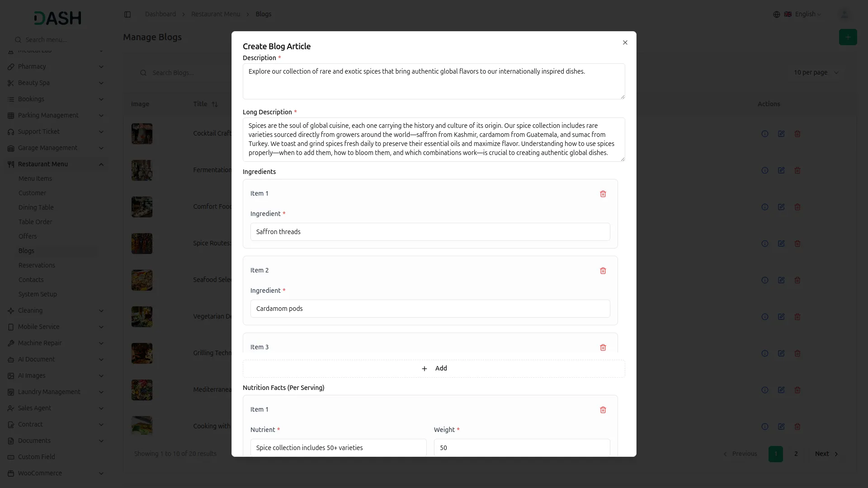
Task: Edit the Cocktail Craft blog row
Action: point(781,134)
